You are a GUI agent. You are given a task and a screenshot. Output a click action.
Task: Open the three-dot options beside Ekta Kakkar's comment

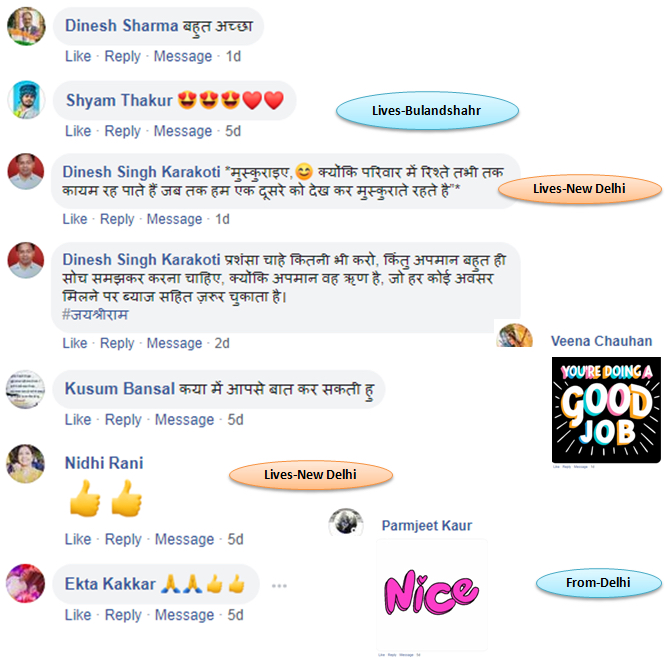(x=279, y=586)
